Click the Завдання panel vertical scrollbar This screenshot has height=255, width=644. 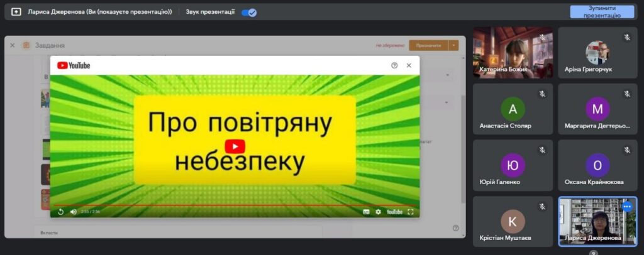(x=464, y=149)
